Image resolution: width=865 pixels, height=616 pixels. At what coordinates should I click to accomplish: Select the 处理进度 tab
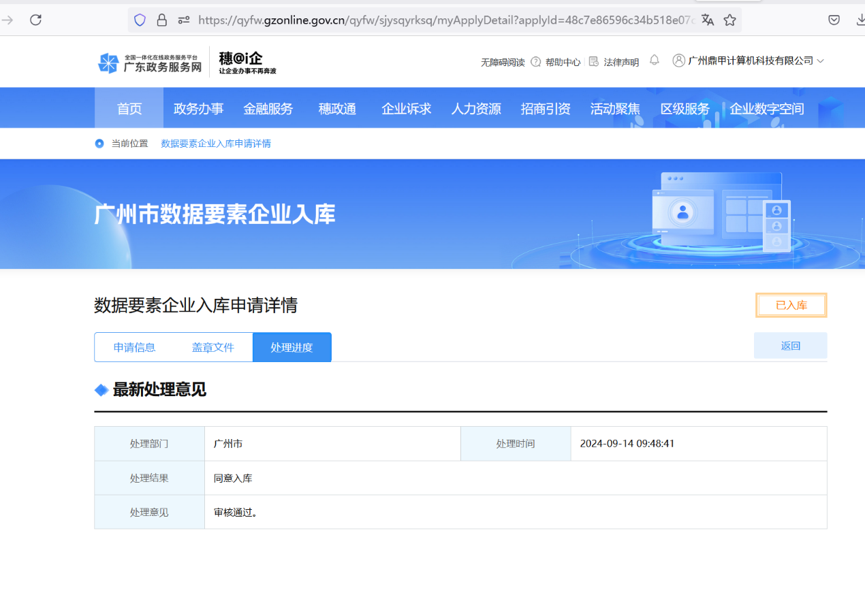point(292,347)
